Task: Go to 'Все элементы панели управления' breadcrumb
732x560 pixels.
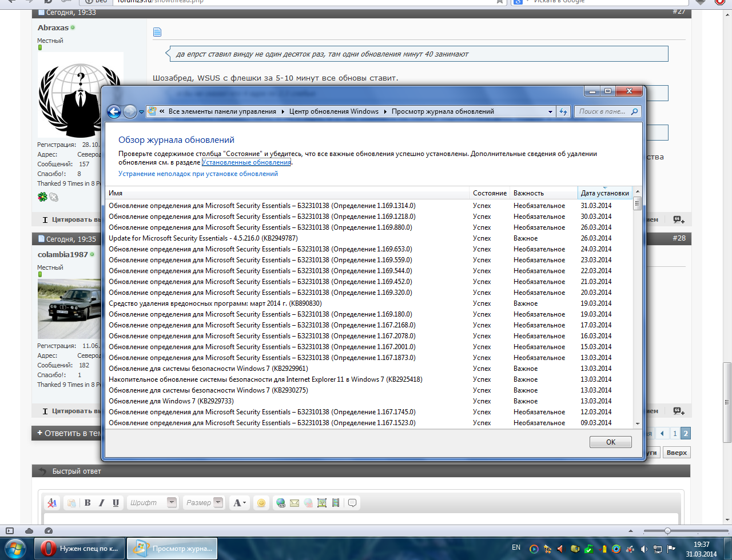Action: pos(222,111)
